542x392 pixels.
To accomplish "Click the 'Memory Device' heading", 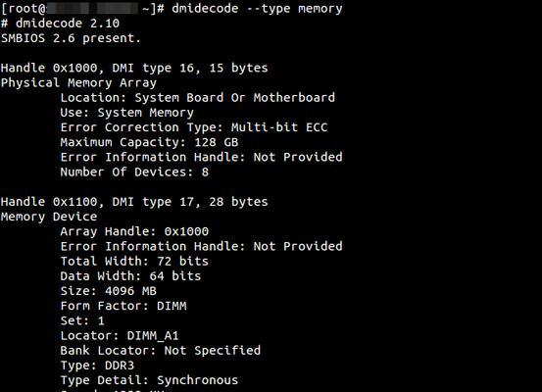I will coord(49,217).
